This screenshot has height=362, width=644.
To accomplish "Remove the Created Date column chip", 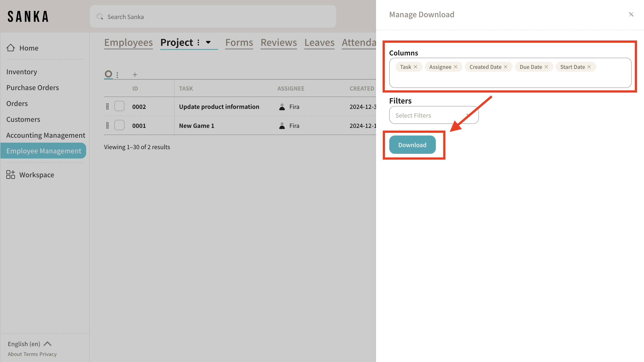I will point(505,67).
